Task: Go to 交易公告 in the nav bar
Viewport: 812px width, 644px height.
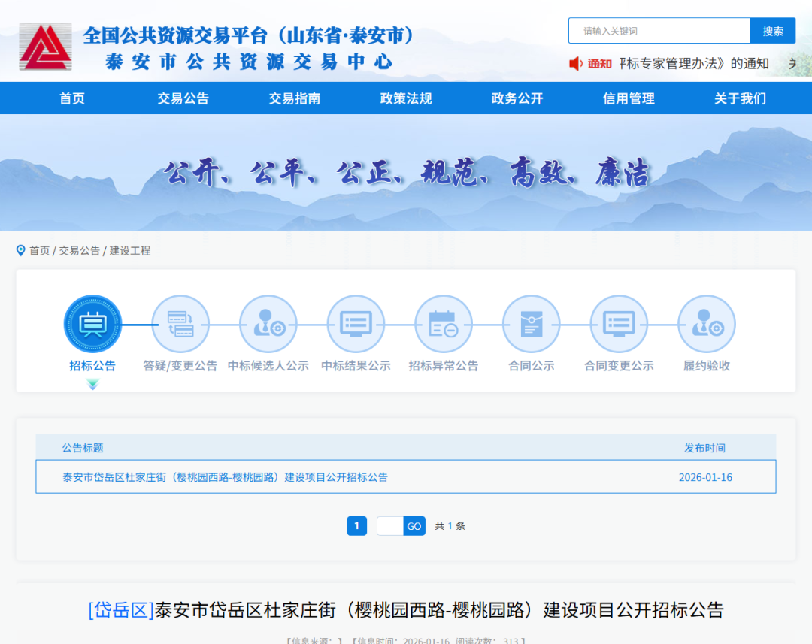Action: click(183, 98)
